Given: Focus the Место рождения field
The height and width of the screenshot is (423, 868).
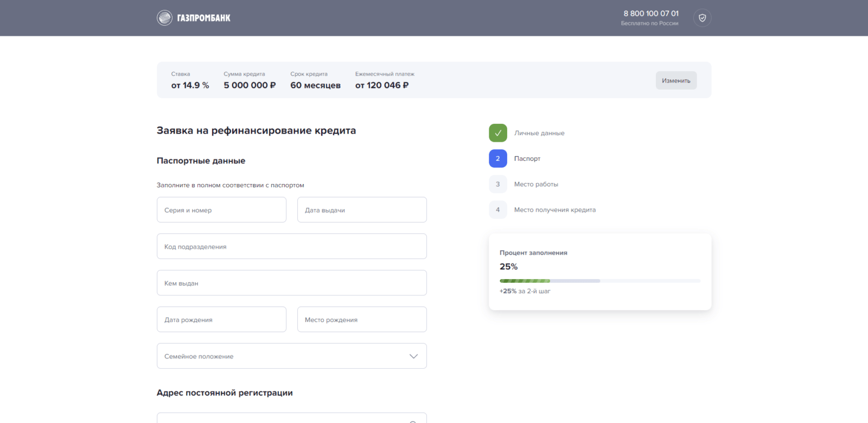Looking at the screenshot, I should (362, 319).
